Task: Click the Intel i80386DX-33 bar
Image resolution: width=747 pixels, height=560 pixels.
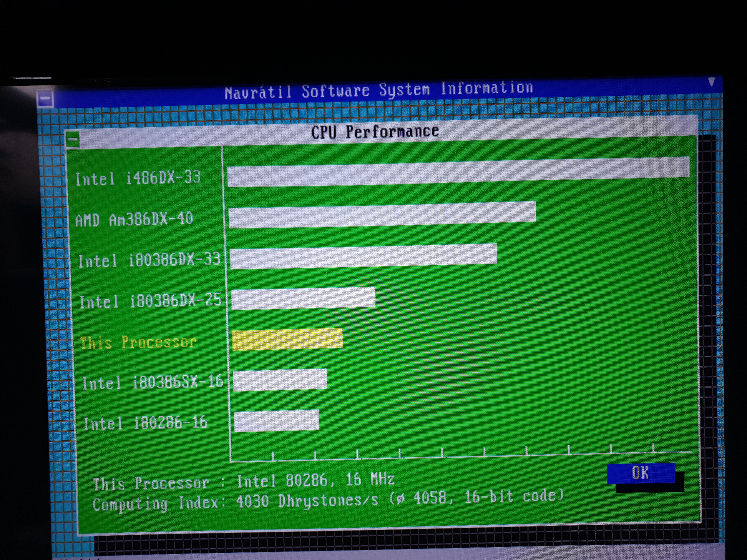Action: (x=363, y=256)
